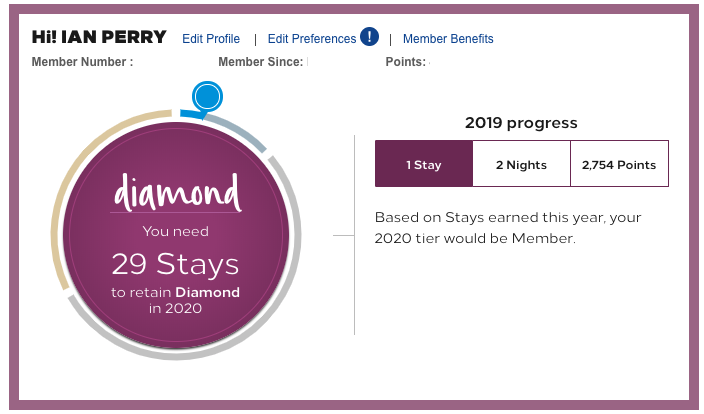Click the blue-gray arc segment of ring
The image size is (704, 414).
[242, 129]
